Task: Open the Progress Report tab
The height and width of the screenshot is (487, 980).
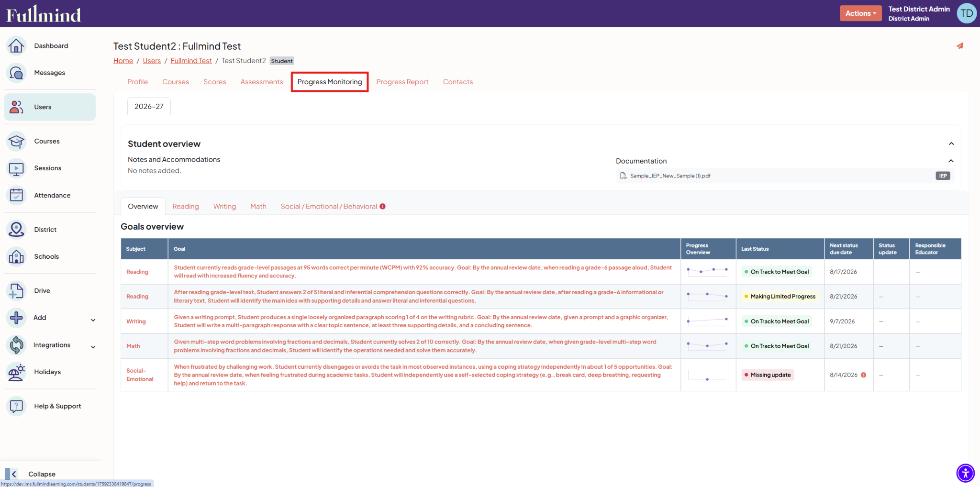Action: coord(402,82)
